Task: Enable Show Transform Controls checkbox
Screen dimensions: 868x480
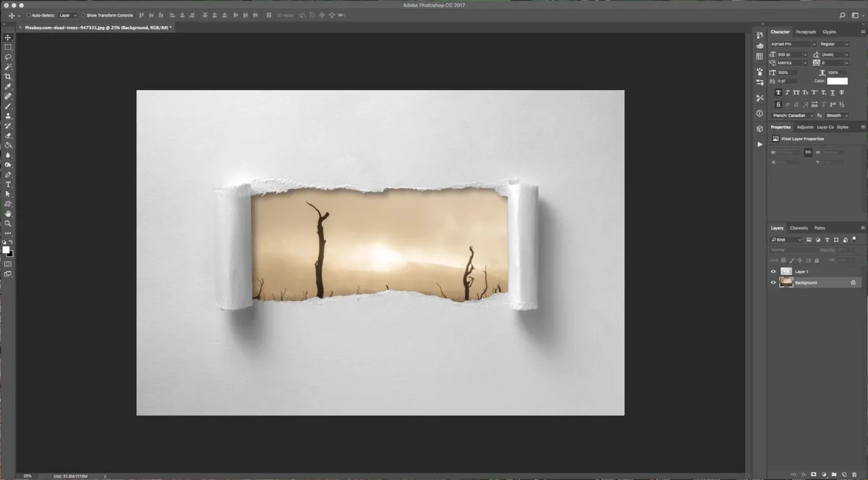Action: pos(83,15)
